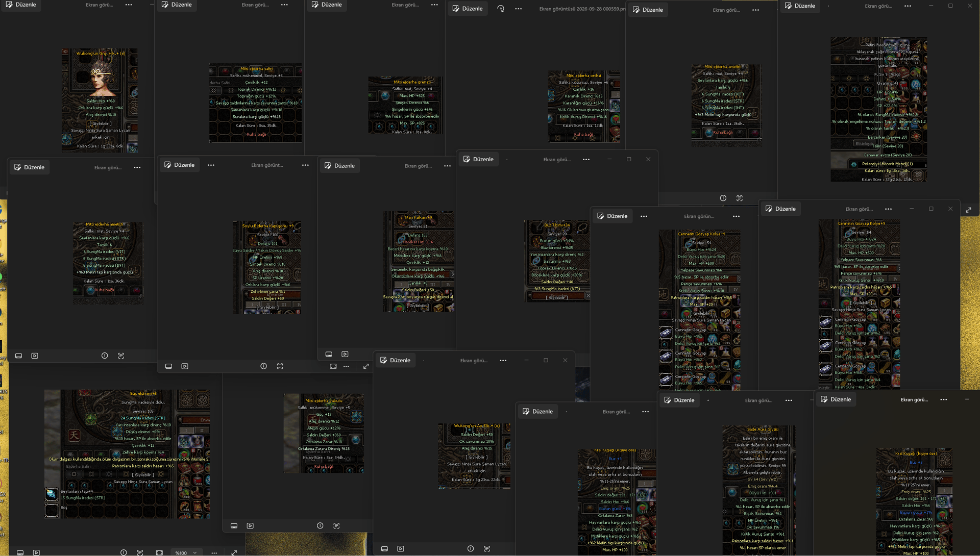The height and width of the screenshot is (556, 980).
Task: Open more options in Wukong'un Grş. Hlk window
Action: (129, 5)
